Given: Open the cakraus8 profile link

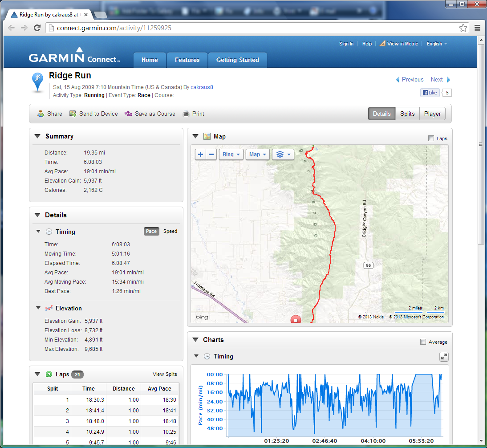Looking at the screenshot, I should tap(202, 87).
